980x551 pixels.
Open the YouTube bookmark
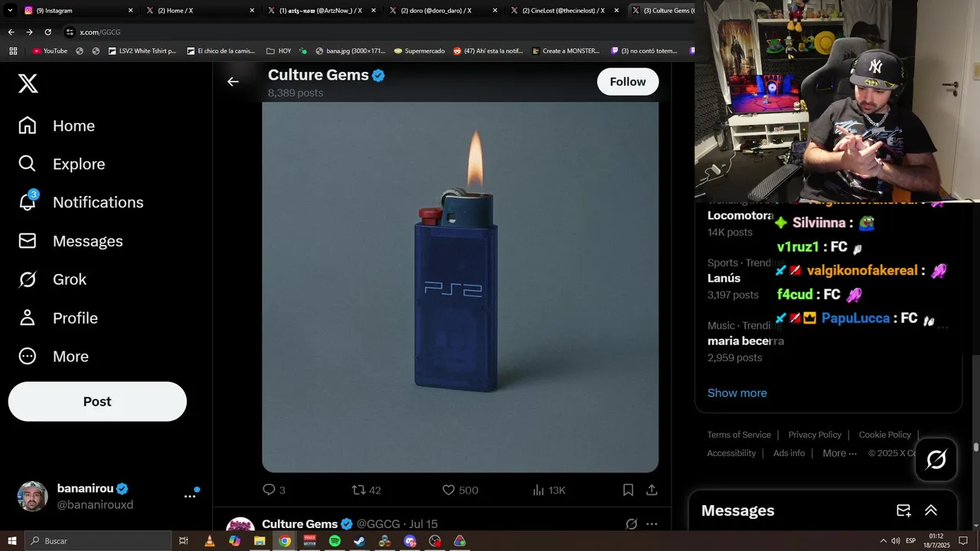[x=50, y=51]
